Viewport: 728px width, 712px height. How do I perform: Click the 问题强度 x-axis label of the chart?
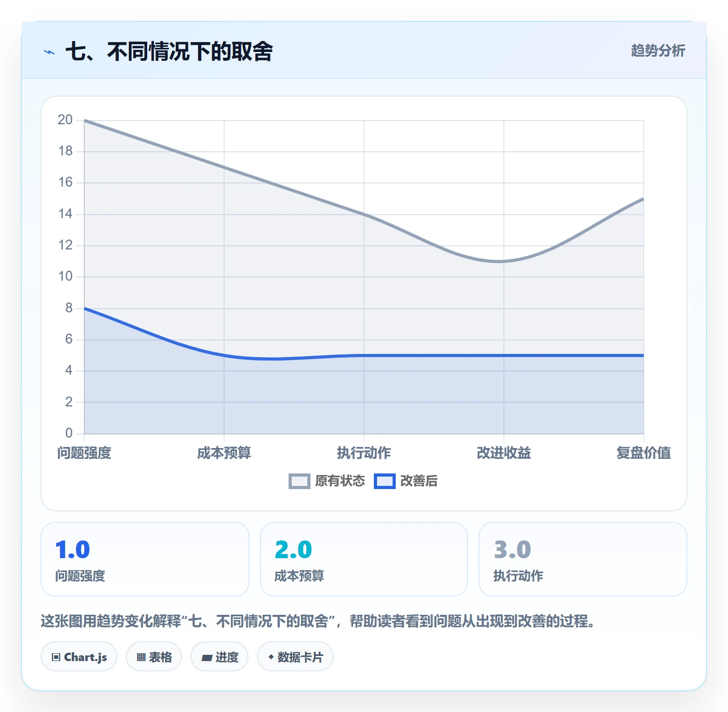(x=84, y=453)
